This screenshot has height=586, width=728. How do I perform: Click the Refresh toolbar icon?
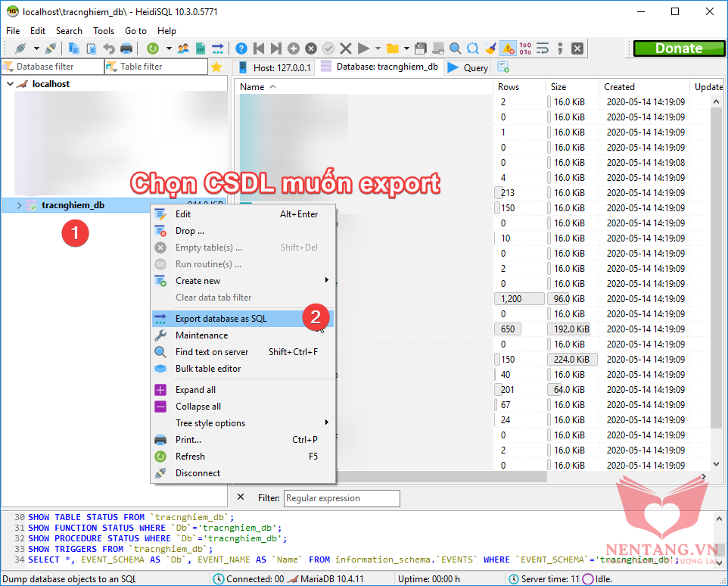153,48
